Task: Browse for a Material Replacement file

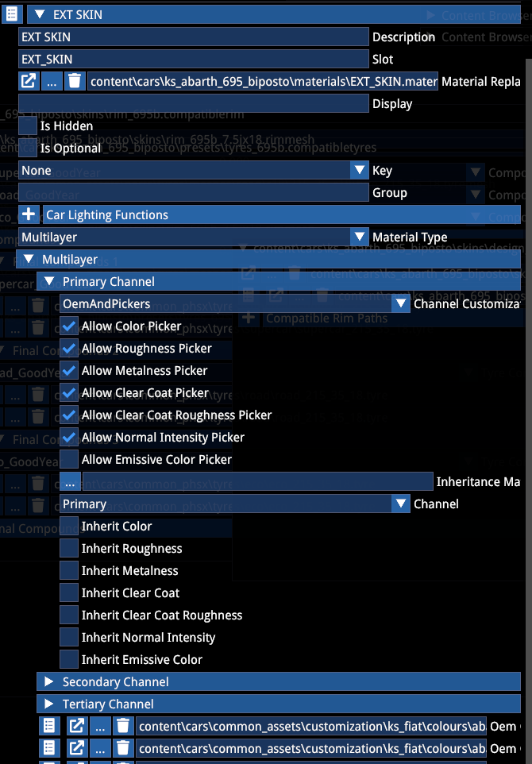Action: pyautogui.click(x=51, y=81)
